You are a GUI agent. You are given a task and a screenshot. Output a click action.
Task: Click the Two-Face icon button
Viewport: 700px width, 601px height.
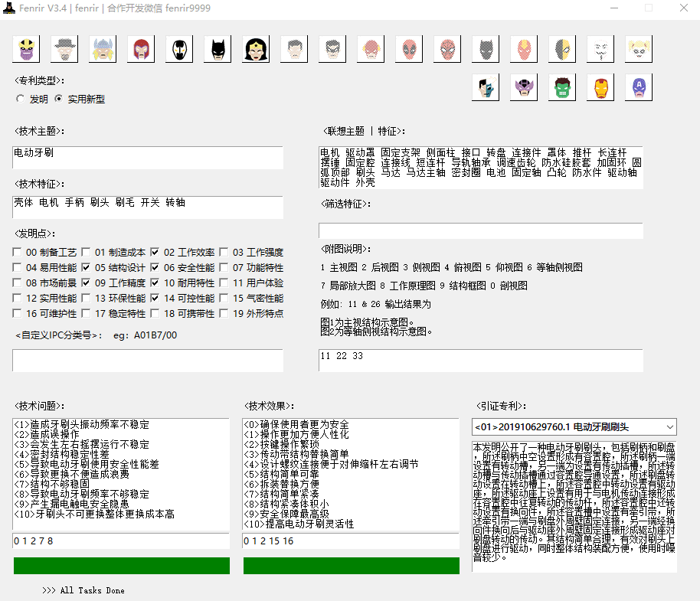coord(486,88)
